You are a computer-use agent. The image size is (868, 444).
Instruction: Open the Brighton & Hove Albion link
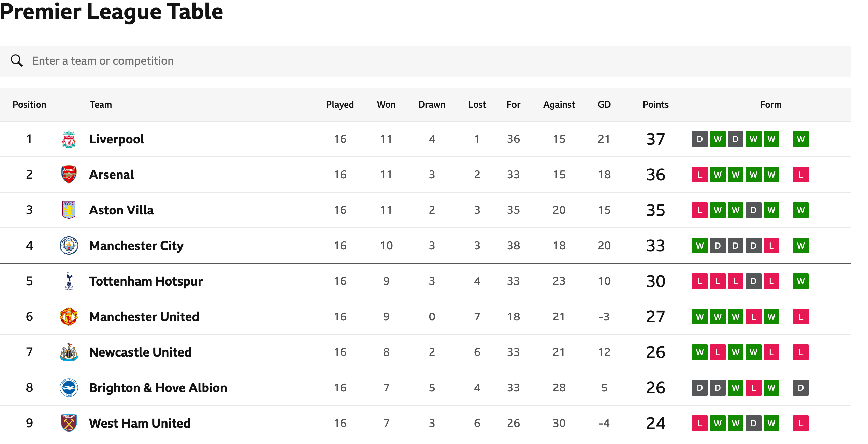(x=158, y=388)
